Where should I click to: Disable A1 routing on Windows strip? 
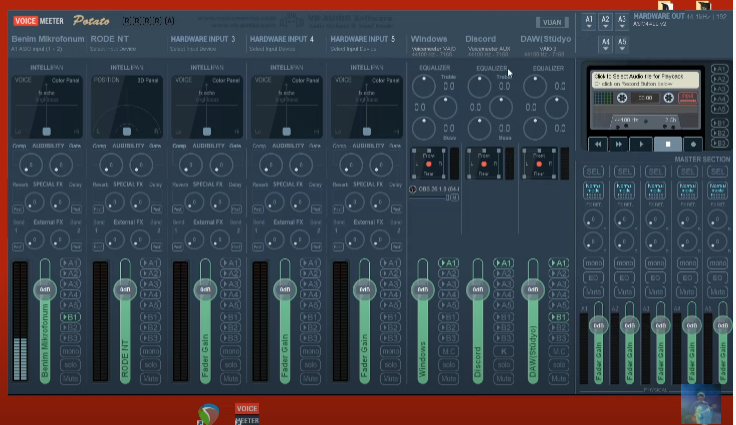[448, 263]
